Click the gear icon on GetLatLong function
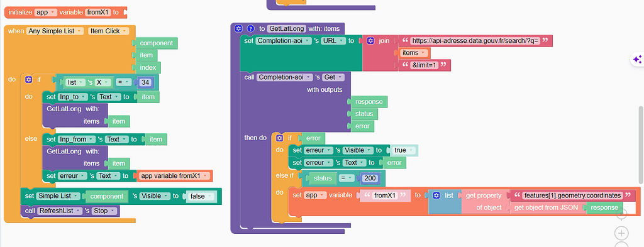The height and width of the screenshot is (247, 644). (x=238, y=29)
